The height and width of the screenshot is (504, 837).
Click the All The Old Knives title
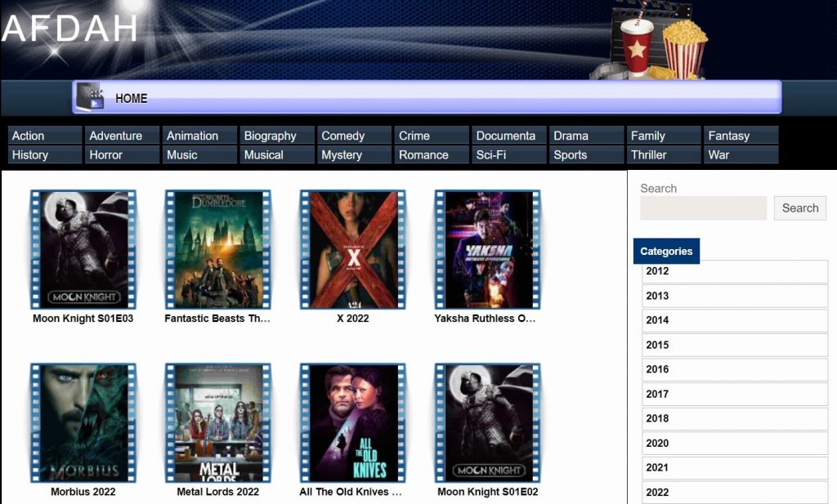pyautogui.click(x=351, y=492)
